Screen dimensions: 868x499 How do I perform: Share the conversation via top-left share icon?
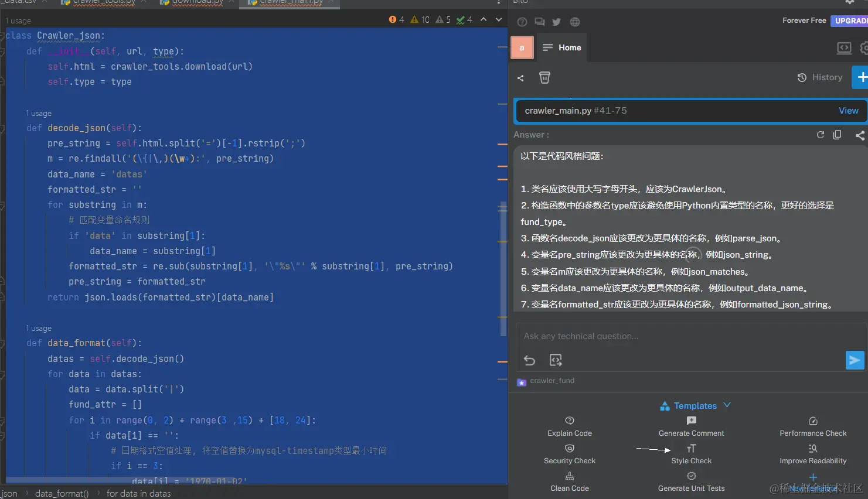[520, 78]
